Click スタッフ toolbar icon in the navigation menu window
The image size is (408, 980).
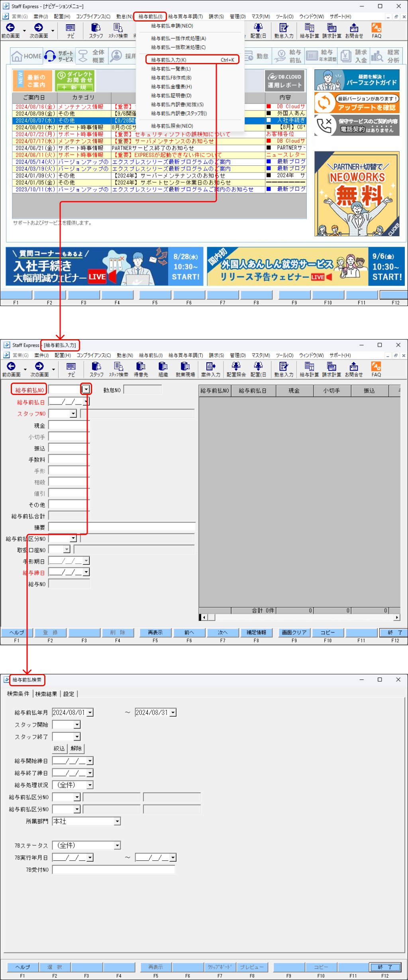pos(96,30)
